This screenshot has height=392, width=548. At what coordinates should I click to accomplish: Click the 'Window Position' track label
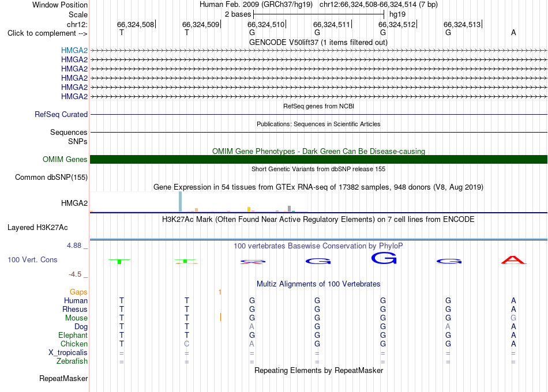tap(60, 5)
